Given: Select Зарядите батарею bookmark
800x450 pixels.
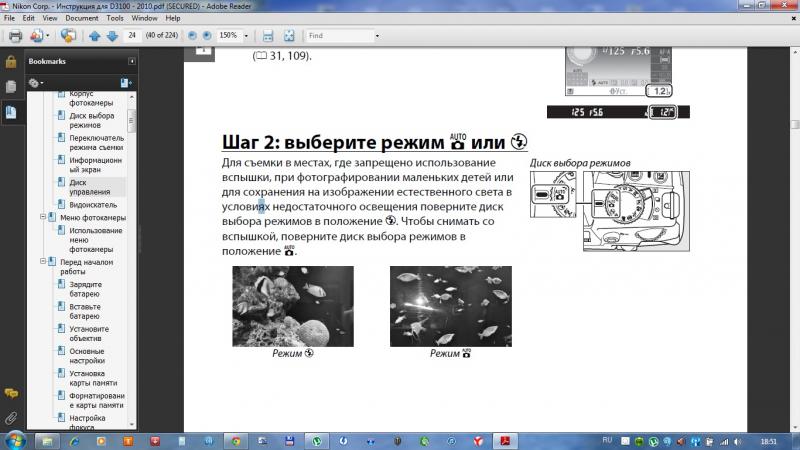Looking at the screenshot, I should pyautogui.click(x=85, y=289).
